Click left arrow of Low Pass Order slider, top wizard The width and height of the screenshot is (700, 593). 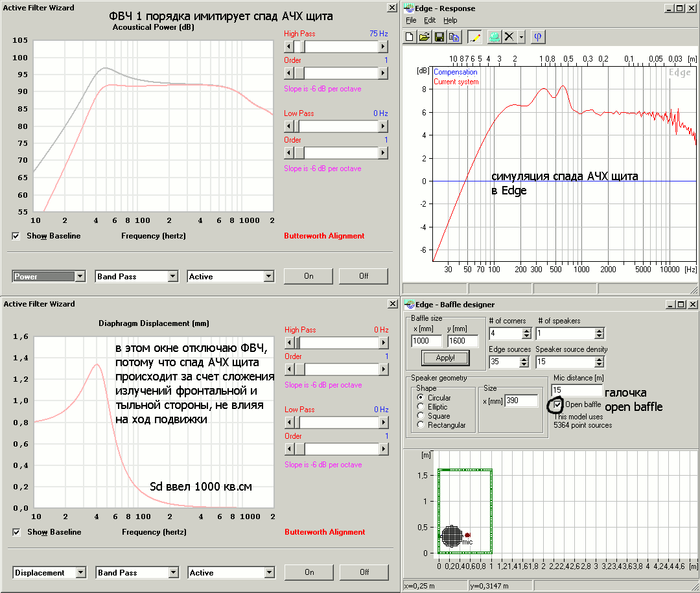pos(289,153)
